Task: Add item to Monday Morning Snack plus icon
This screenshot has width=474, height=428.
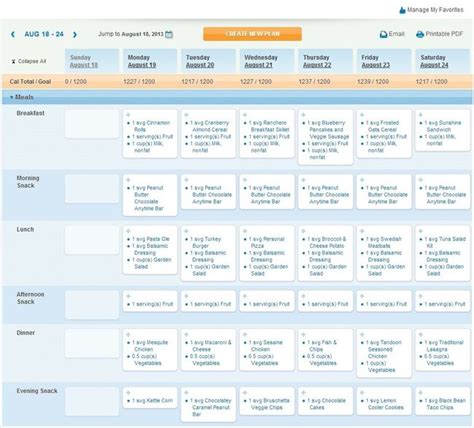Action: point(128,180)
